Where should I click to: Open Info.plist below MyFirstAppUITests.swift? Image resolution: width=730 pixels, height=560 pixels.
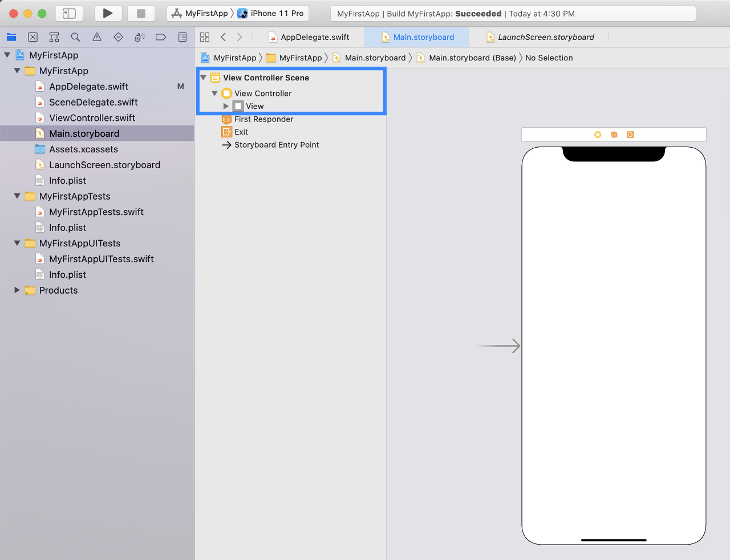pos(97,275)
